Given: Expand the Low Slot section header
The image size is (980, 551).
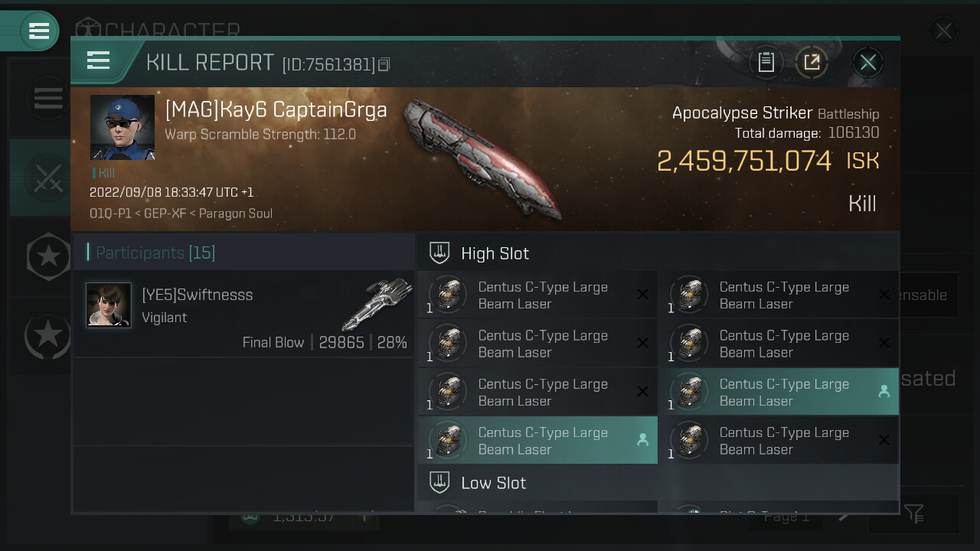Looking at the screenshot, I should point(658,482).
